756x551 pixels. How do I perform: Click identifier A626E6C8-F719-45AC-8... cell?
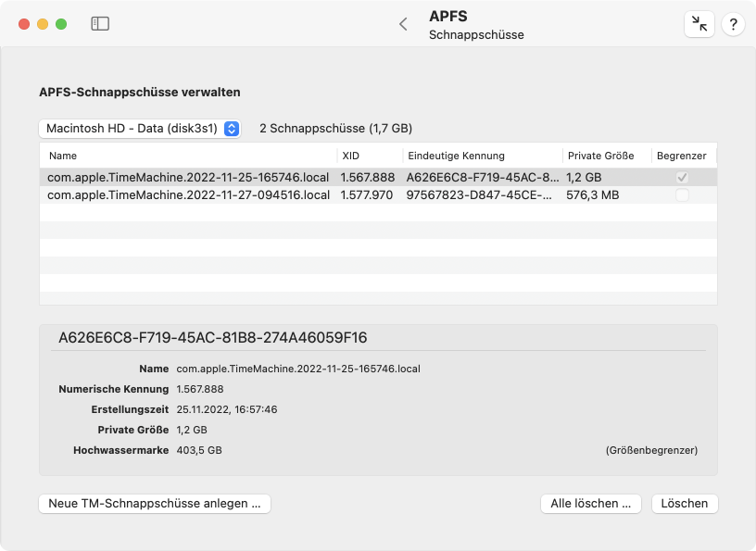(x=483, y=178)
